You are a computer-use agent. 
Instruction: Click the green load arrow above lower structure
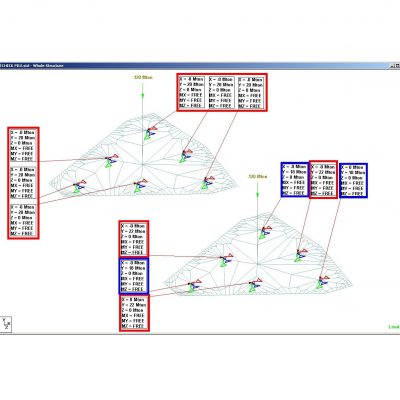[x=257, y=190]
